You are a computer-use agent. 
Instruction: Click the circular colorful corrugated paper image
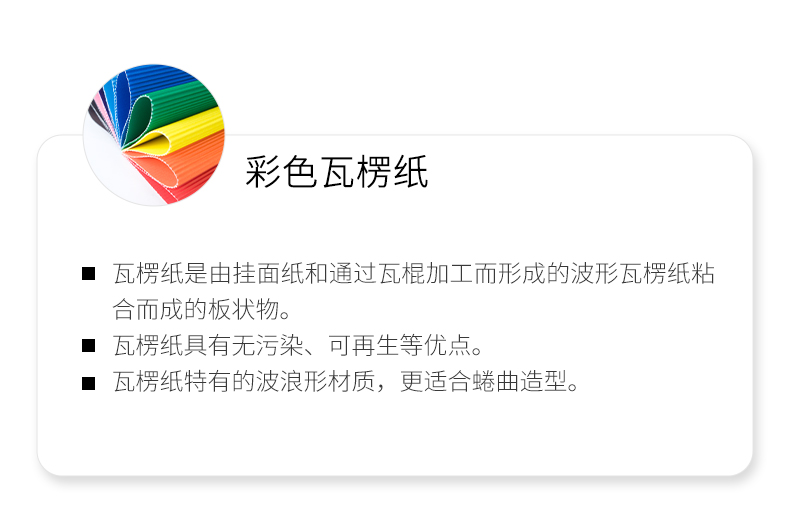tap(154, 135)
